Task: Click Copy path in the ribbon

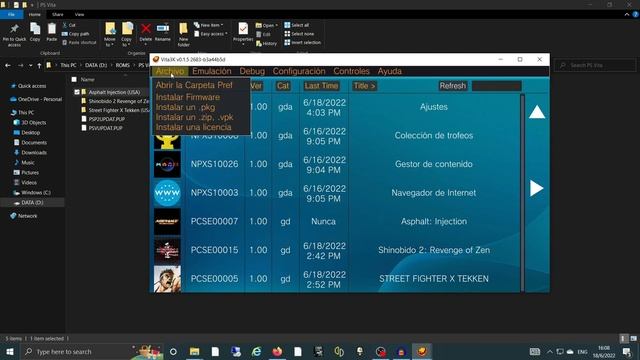Action: point(76,34)
